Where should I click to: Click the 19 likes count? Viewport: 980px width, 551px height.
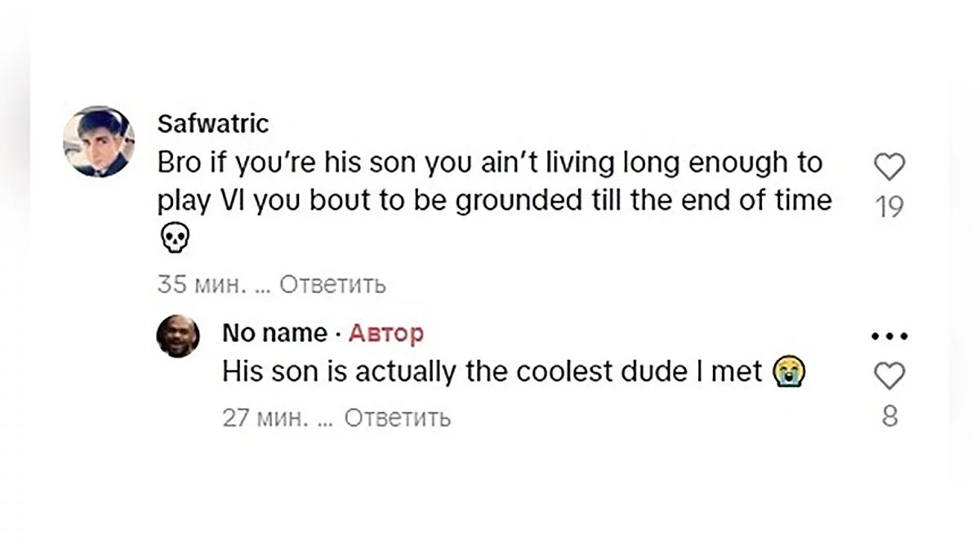click(x=889, y=207)
